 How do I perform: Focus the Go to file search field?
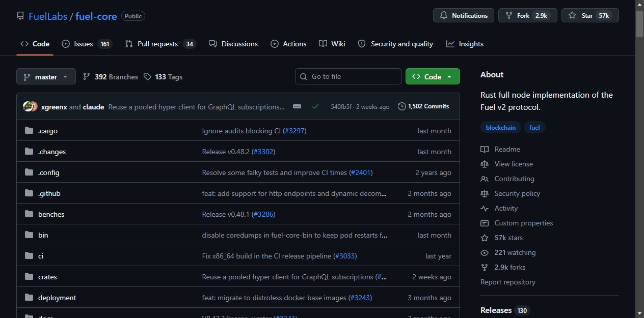pyautogui.click(x=348, y=76)
